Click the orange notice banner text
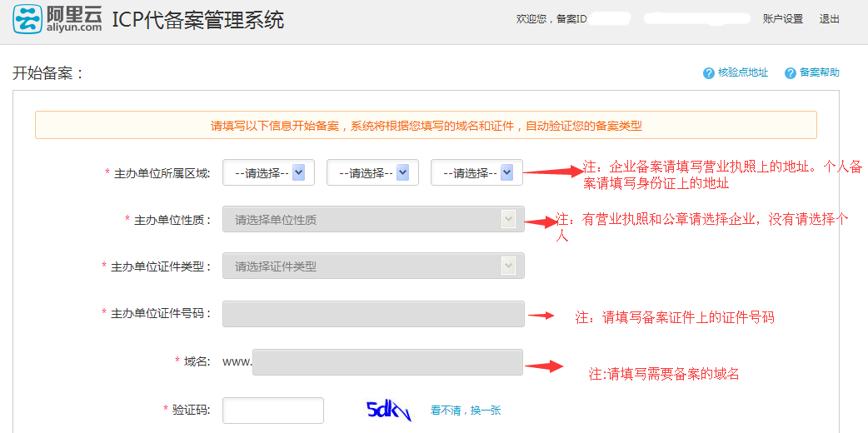This screenshot has height=433, width=868. (x=426, y=126)
